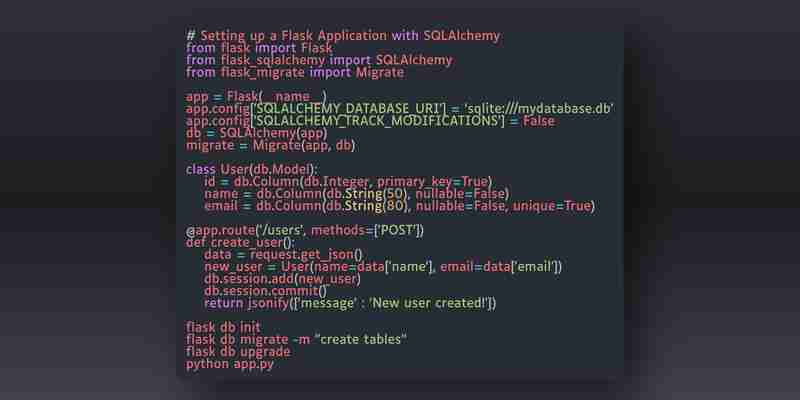Click the 'flask db migrate -m' command
This screenshot has width=800, height=400.
pyautogui.click(x=296, y=339)
